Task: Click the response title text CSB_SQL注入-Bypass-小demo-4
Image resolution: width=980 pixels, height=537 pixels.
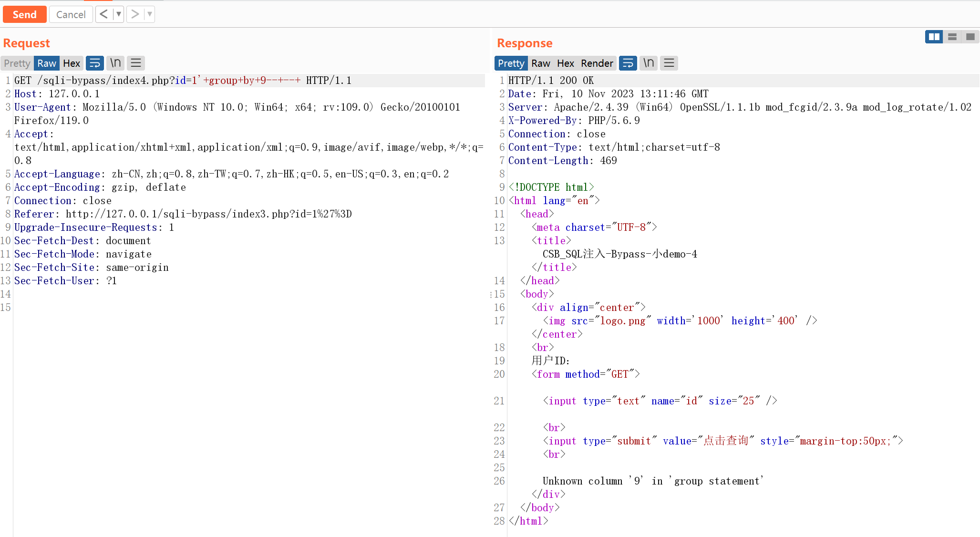Action: (619, 254)
